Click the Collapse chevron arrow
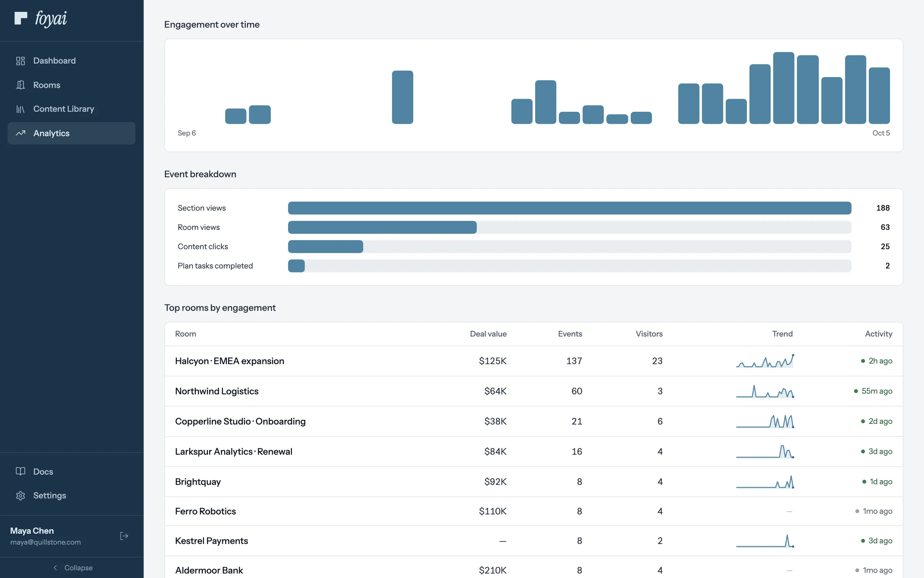924x578 pixels. coord(55,568)
